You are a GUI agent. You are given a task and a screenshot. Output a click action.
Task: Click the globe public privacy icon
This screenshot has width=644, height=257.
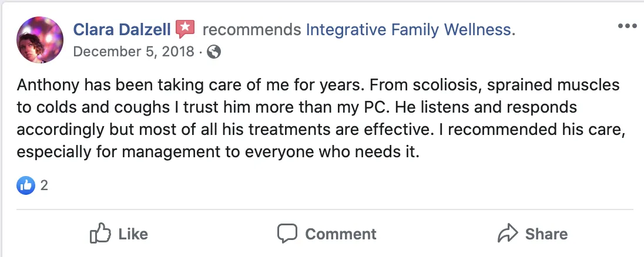point(214,52)
